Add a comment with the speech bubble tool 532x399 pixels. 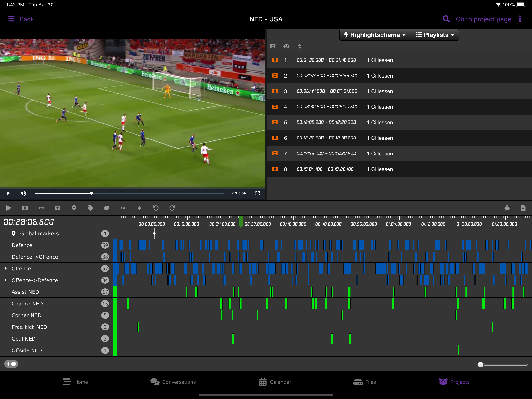107,208
